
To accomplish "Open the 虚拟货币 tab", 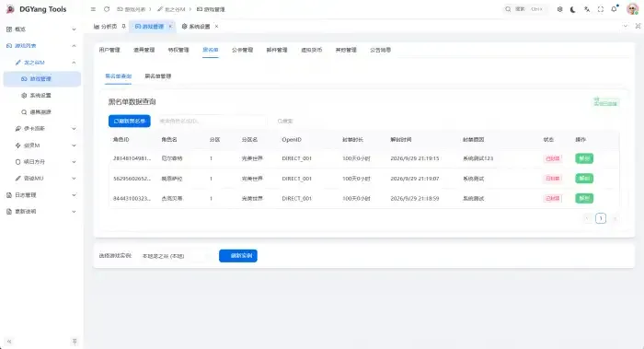I will 311,50.
